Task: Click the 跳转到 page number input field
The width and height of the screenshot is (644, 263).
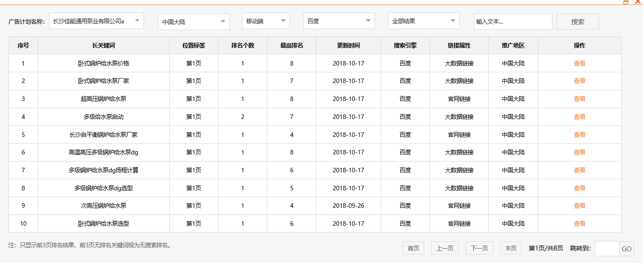Action: click(607, 248)
